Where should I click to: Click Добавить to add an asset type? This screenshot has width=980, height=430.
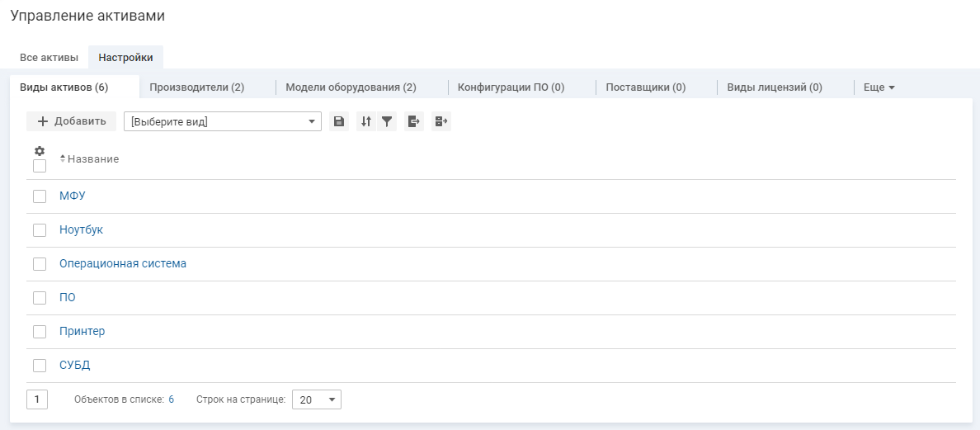point(72,121)
